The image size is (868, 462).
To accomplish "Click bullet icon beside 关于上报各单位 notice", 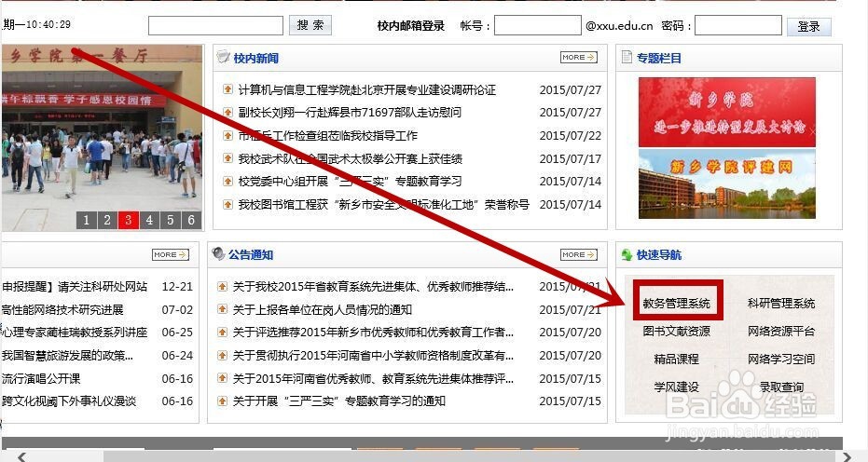I will point(222,309).
